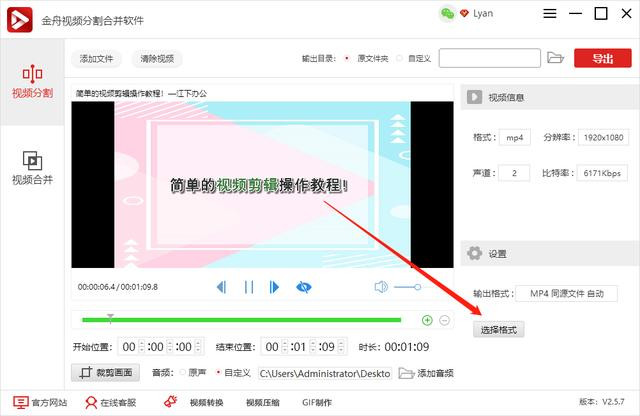This screenshot has height=416, width=640.
Task: Select the 自定义 output directory radio button
Action: [399, 58]
